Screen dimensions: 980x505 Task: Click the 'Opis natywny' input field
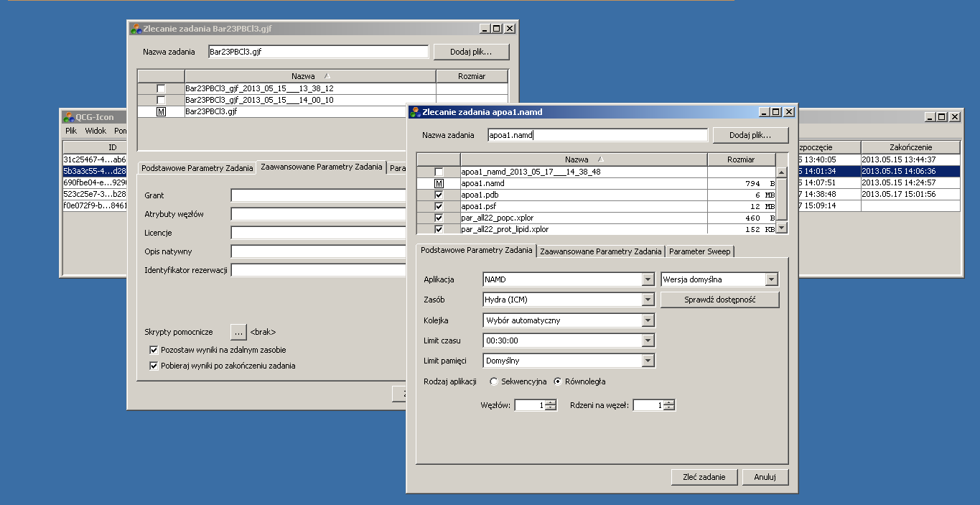pyautogui.click(x=319, y=251)
